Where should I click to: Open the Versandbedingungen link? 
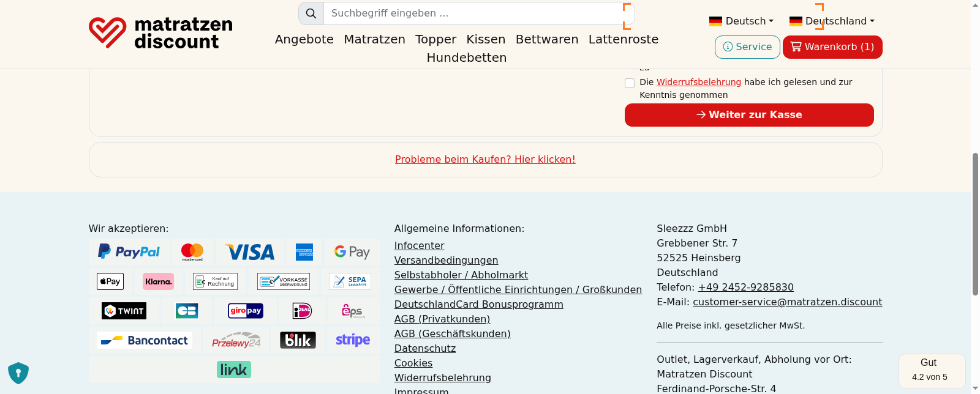tap(446, 260)
